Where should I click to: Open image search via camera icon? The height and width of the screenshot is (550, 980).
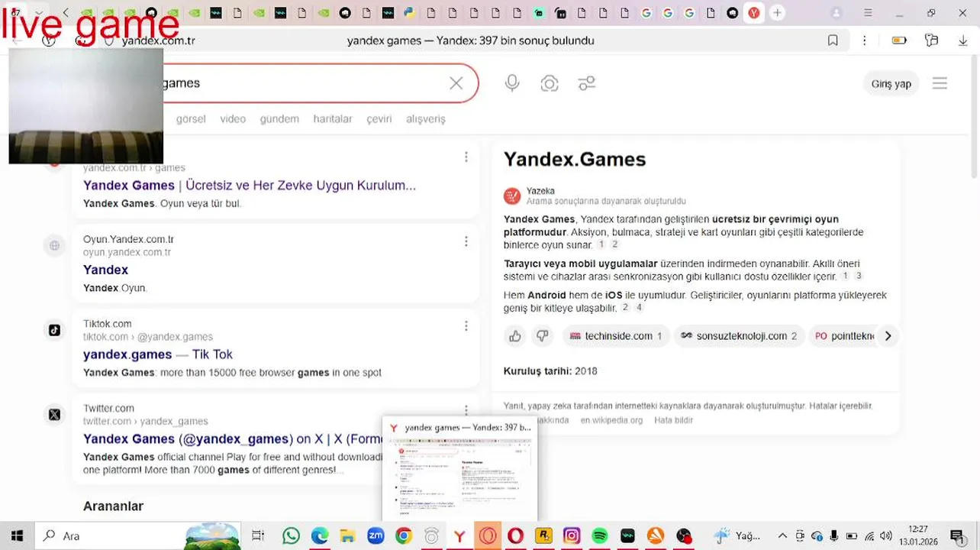550,83
